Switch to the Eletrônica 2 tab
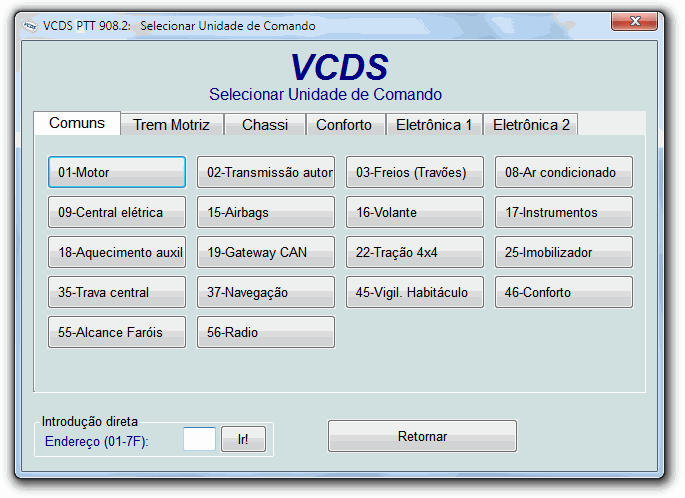 pos(531,125)
